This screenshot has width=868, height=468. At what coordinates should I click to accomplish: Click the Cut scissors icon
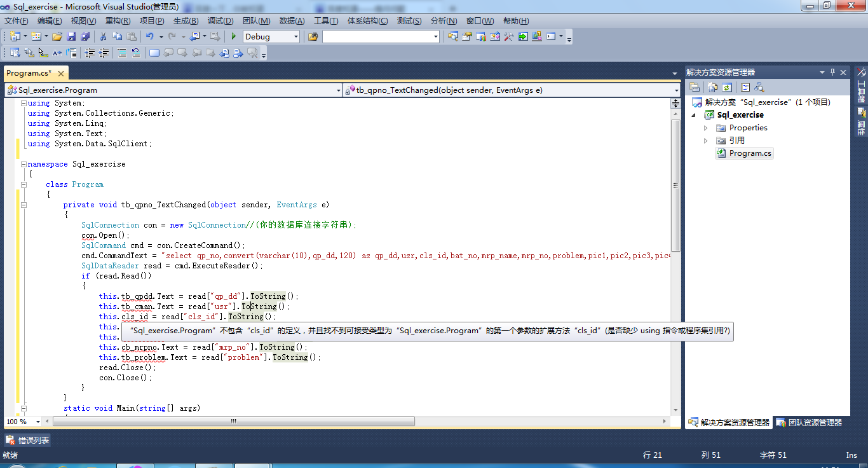point(104,36)
